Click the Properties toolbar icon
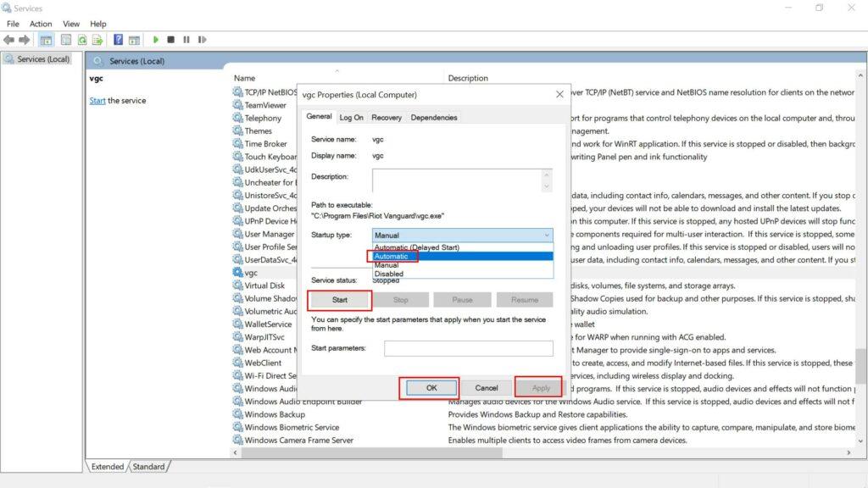The width and height of the screenshot is (868, 488). [x=66, y=40]
